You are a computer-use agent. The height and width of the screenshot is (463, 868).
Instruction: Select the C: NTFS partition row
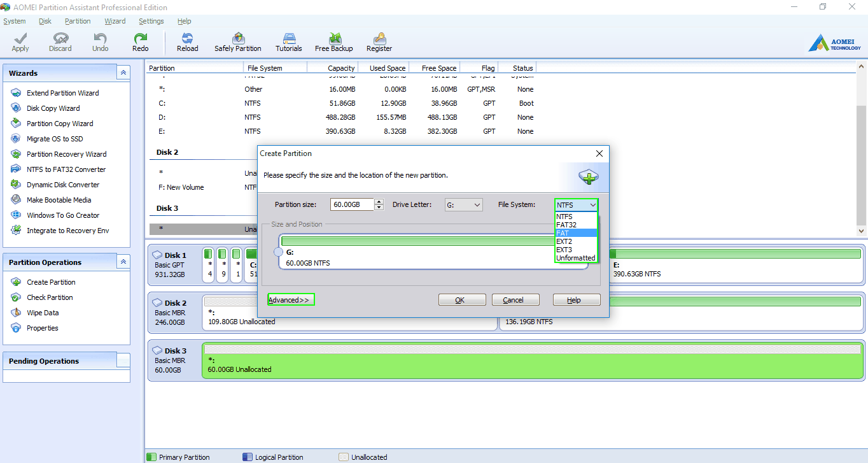(342, 103)
